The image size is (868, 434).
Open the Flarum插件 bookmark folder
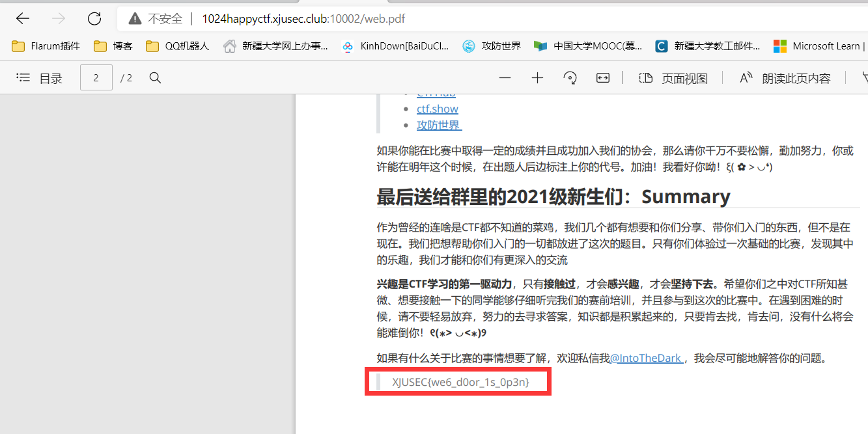tap(46, 46)
